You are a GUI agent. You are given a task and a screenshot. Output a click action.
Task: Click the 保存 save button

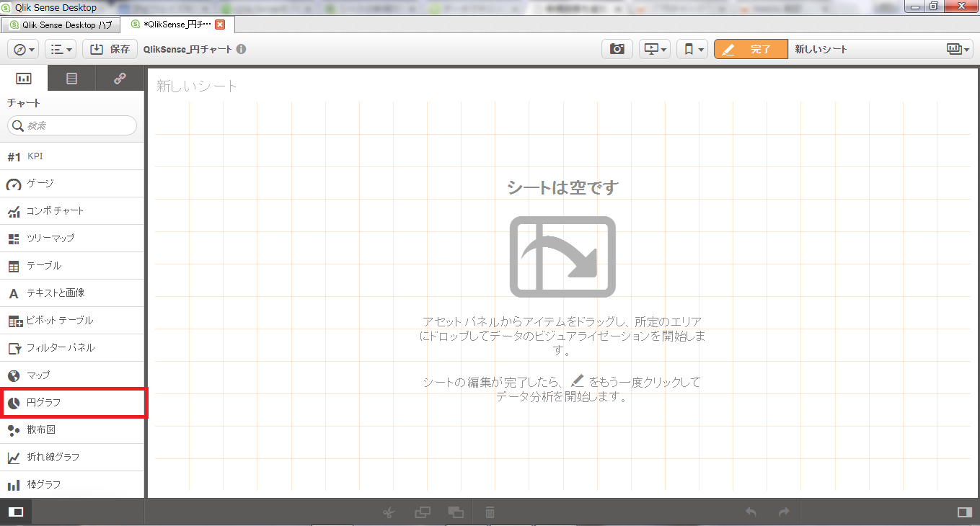(x=110, y=49)
